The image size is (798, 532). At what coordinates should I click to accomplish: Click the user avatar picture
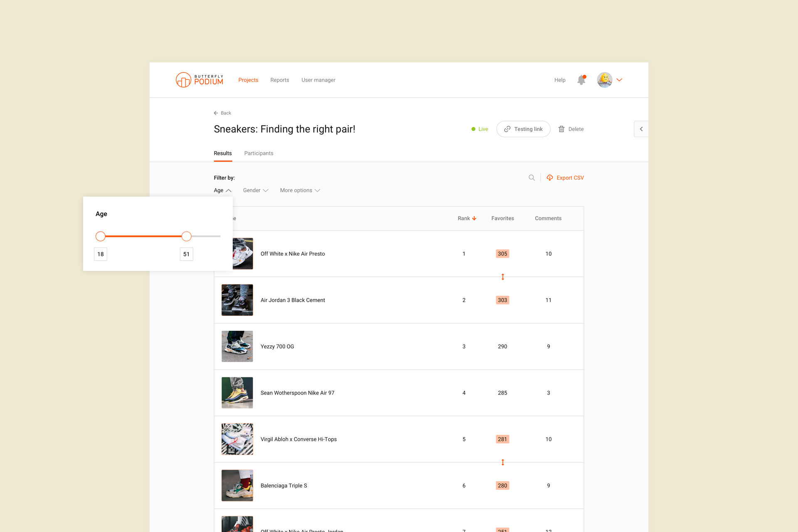(605, 80)
